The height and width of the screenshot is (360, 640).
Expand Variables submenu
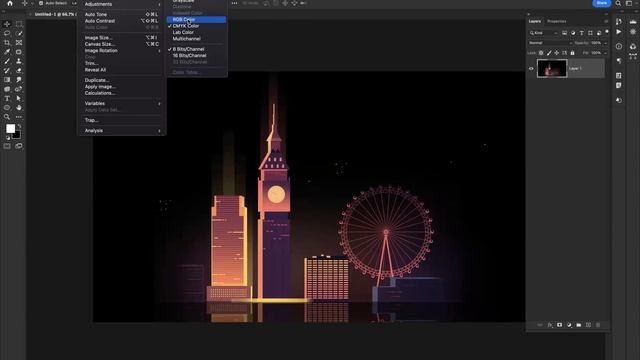(122, 104)
